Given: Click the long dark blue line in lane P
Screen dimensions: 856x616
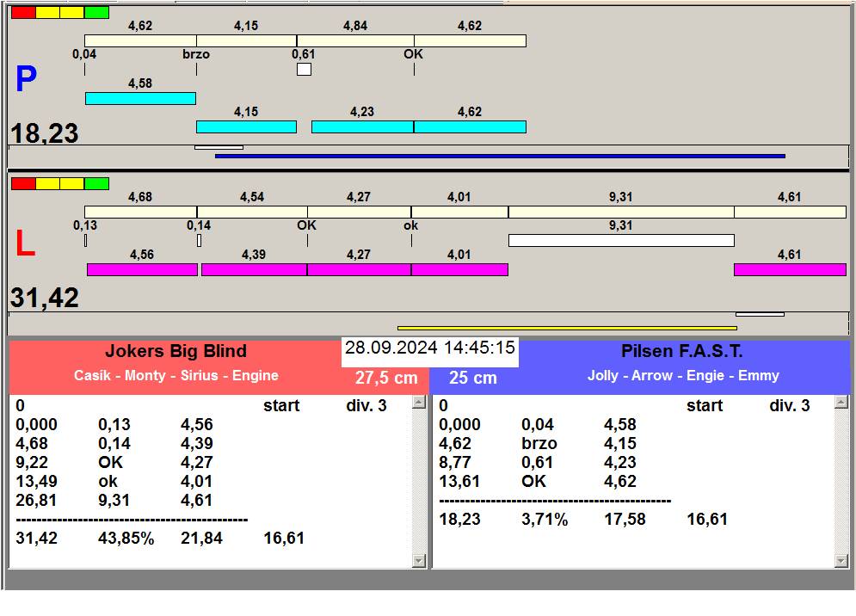Looking at the screenshot, I should (500, 157).
